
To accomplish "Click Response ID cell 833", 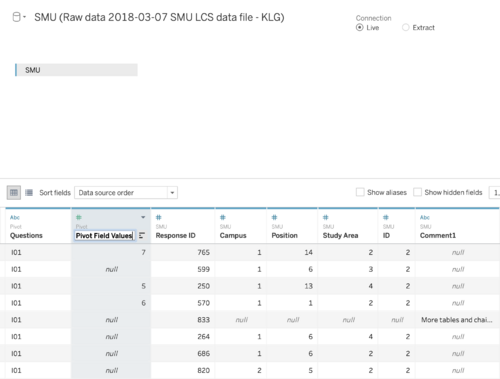I will 183,320.
